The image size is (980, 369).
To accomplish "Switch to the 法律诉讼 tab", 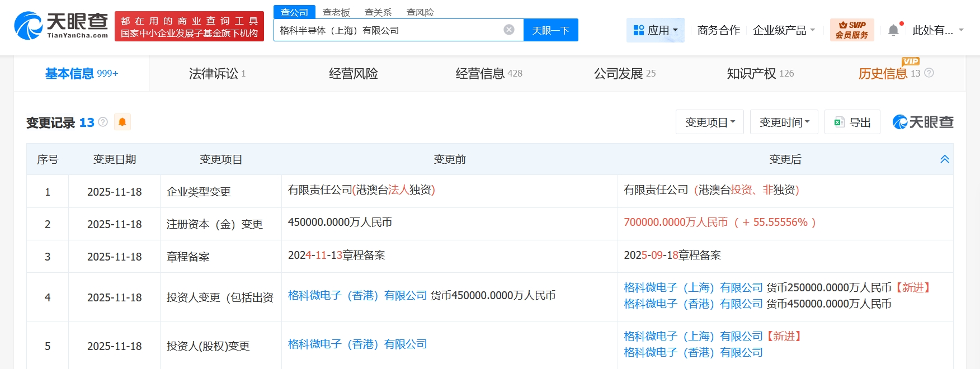I will (x=217, y=73).
